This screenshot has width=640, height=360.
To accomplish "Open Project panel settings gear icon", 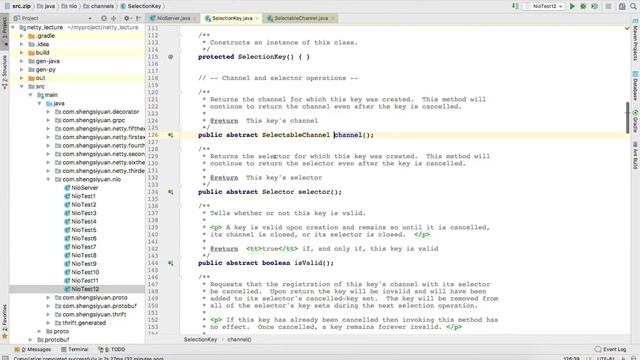I will (127, 18).
